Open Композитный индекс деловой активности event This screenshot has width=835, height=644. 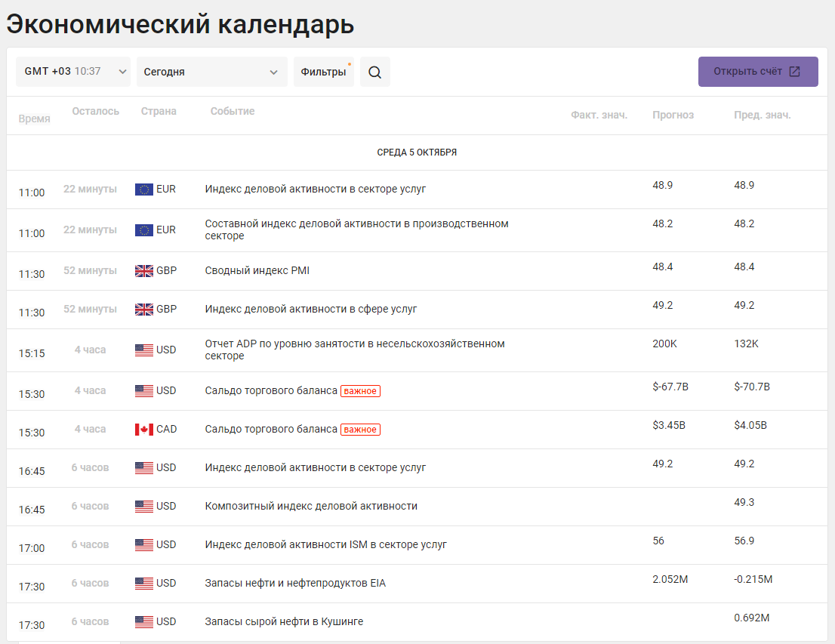click(x=311, y=506)
